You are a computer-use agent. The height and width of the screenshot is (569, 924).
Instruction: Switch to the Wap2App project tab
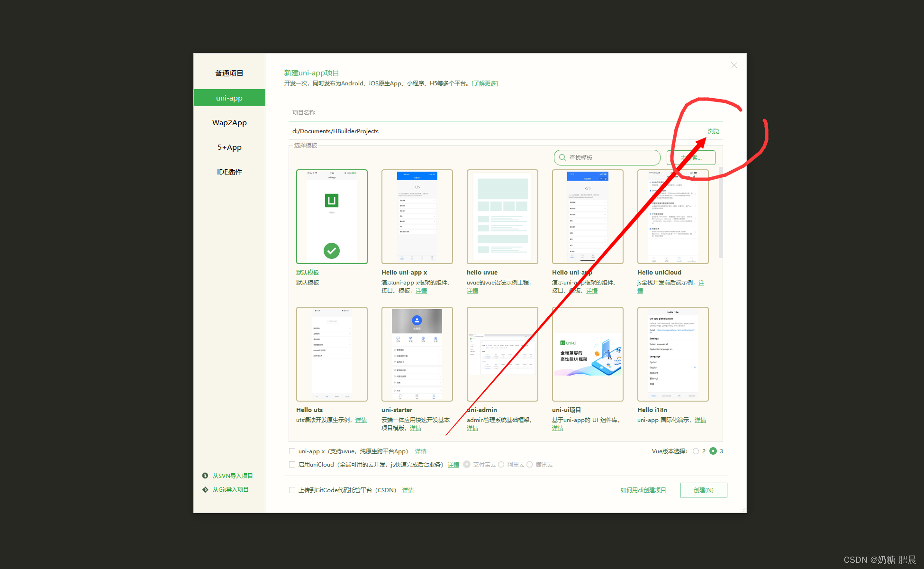[229, 123]
